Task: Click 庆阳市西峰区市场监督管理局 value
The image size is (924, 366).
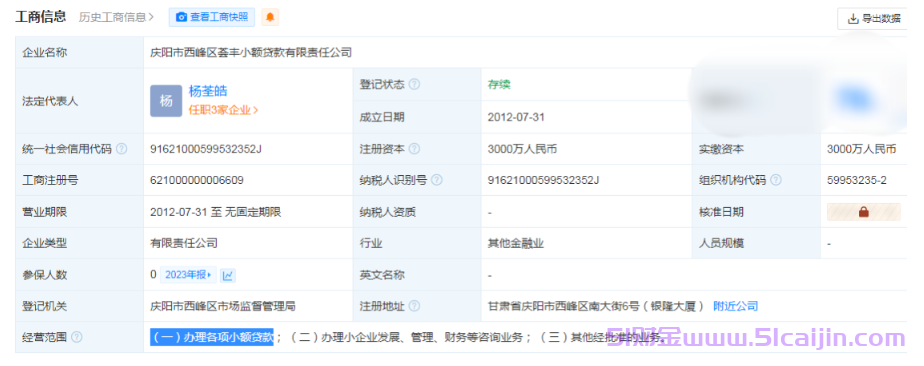Action: pos(223,306)
